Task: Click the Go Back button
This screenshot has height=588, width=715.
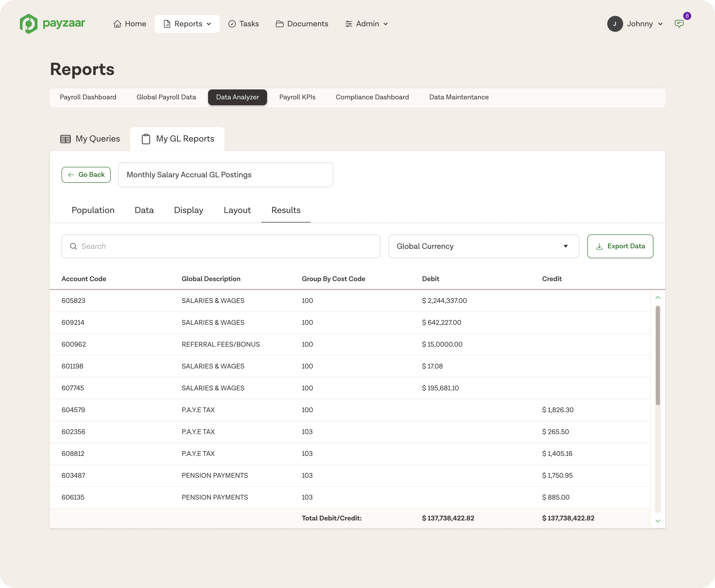Action: 86,175
